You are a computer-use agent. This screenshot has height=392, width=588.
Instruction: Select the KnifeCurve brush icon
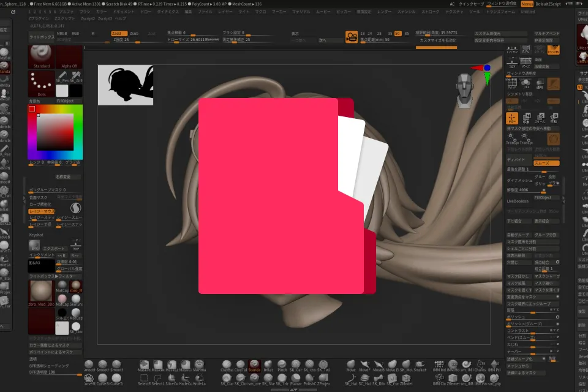(185, 380)
